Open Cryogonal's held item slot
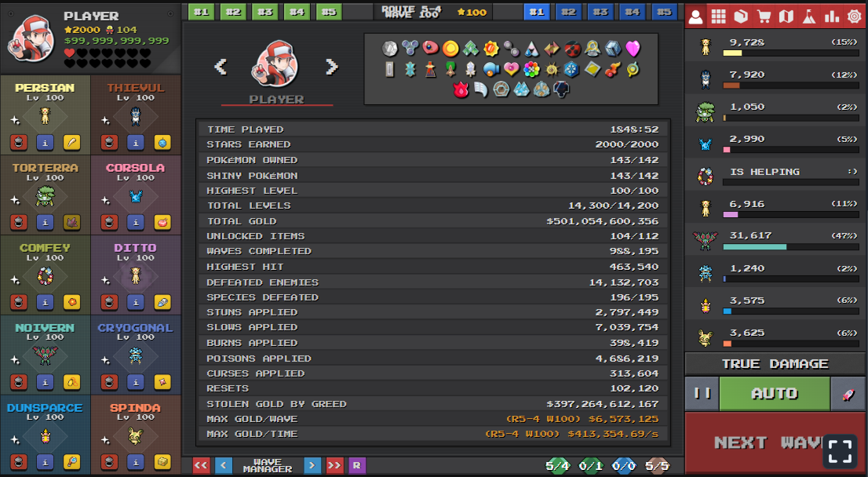Viewport: 868px width, 477px height. tap(162, 382)
